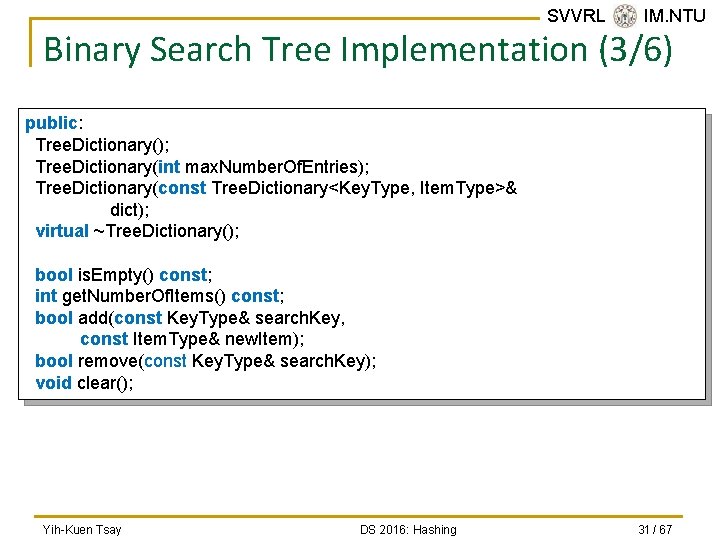Click the page number '31 / 67'
The image size is (720, 540).
pyautogui.click(x=655, y=529)
